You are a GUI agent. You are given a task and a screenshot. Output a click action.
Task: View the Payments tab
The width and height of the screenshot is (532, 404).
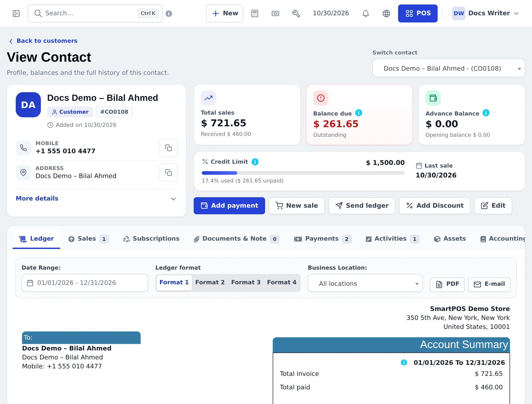[323, 239]
